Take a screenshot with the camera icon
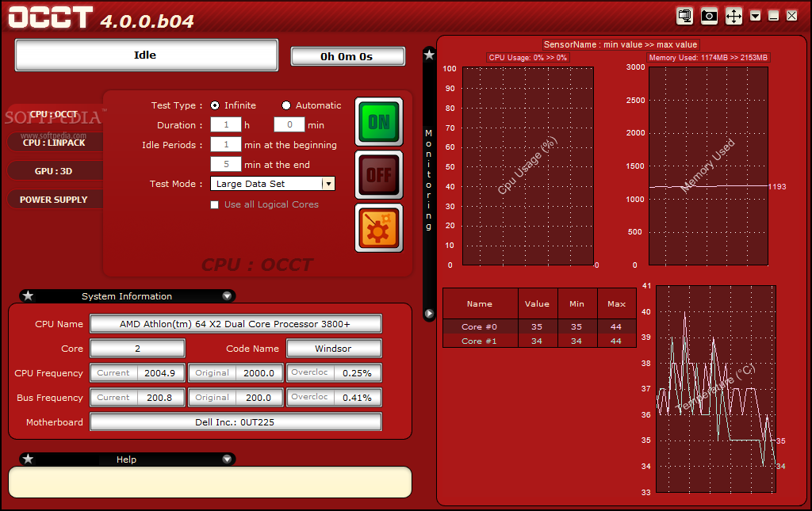 709,16
